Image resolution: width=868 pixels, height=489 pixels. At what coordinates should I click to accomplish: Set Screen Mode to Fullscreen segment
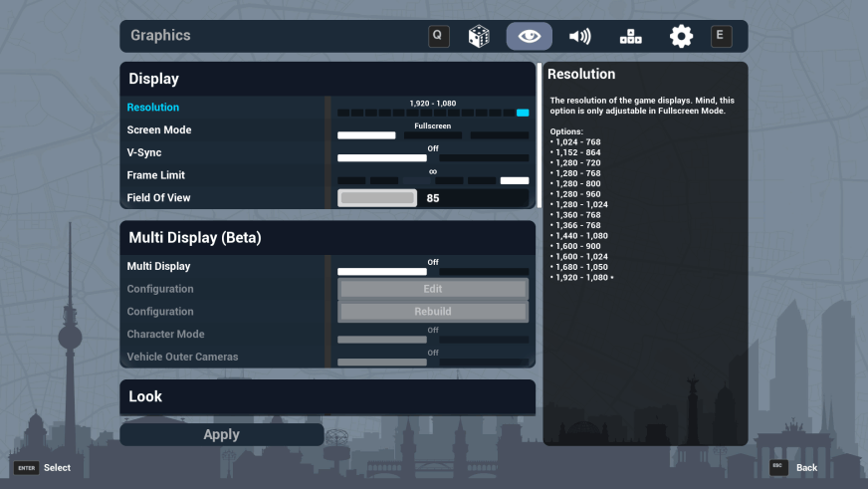366,135
